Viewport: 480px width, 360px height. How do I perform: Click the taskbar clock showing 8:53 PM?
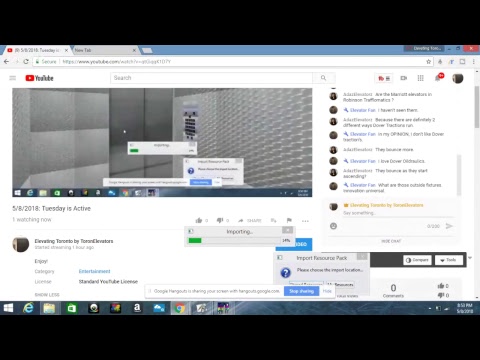click(x=465, y=308)
